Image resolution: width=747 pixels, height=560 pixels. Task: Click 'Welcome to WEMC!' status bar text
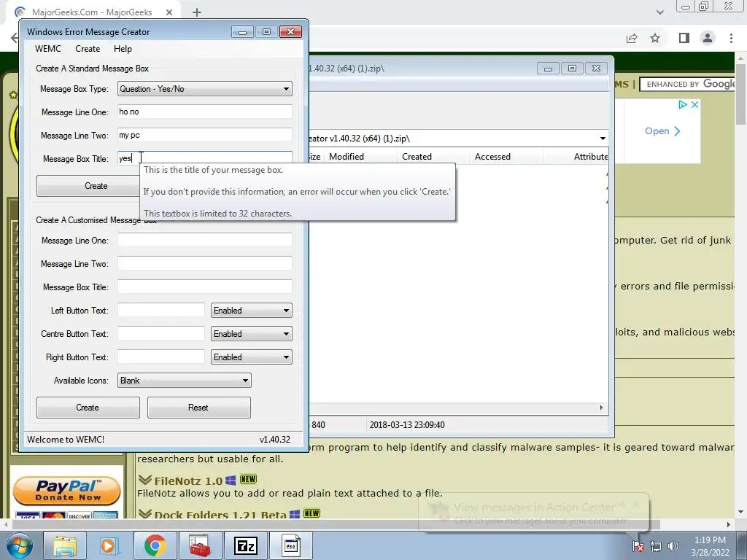[66, 440]
